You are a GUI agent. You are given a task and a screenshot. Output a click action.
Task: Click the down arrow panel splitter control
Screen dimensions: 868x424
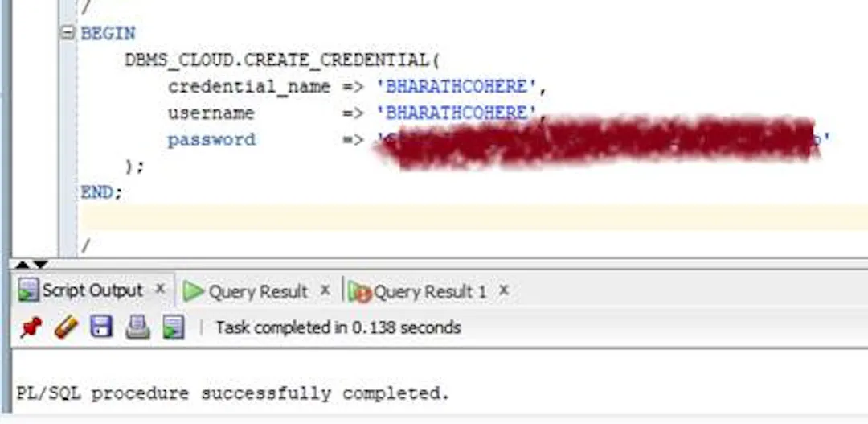[x=40, y=265]
